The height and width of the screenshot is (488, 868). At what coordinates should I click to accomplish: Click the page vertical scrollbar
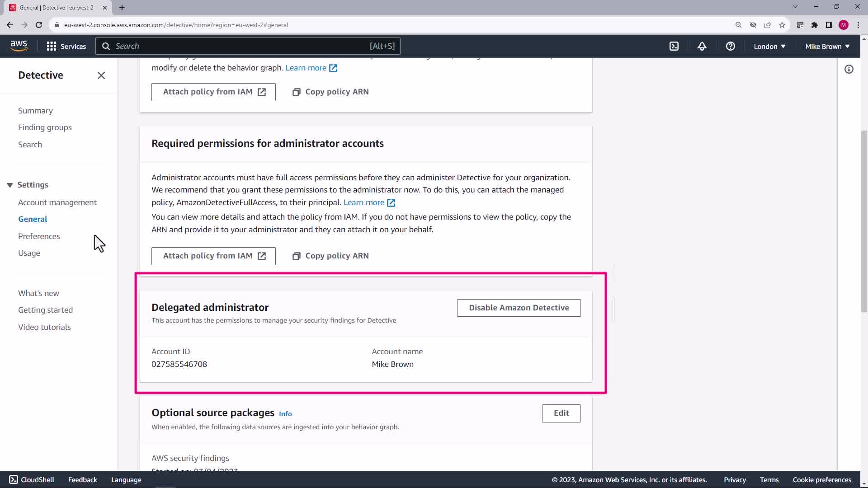tap(863, 221)
